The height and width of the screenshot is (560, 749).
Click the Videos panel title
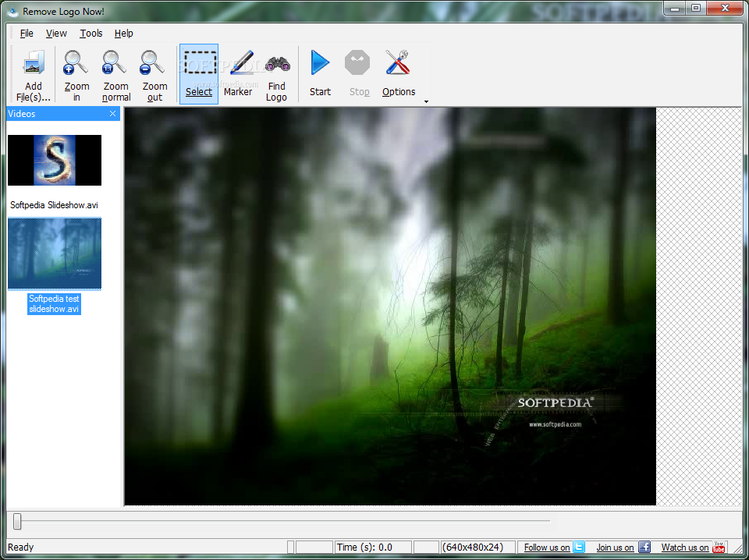click(22, 114)
